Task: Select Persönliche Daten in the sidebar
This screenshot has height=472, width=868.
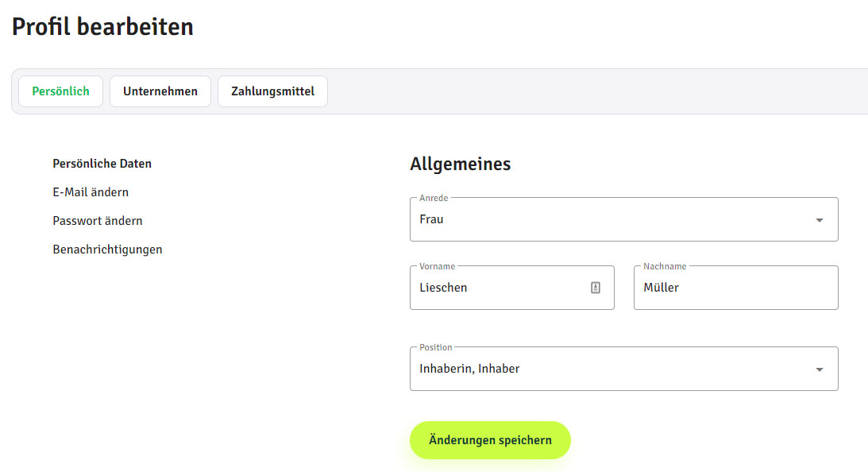Action: point(102,164)
